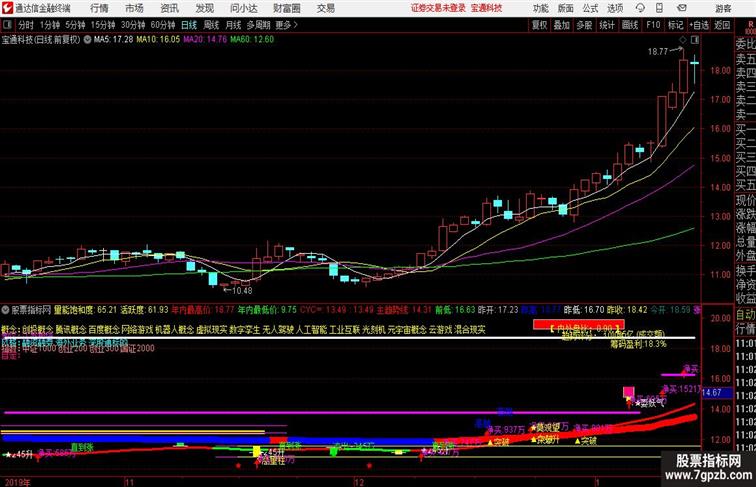Open the 财富圈 menu
The width and height of the screenshot is (756, 487).
point(286,8)
